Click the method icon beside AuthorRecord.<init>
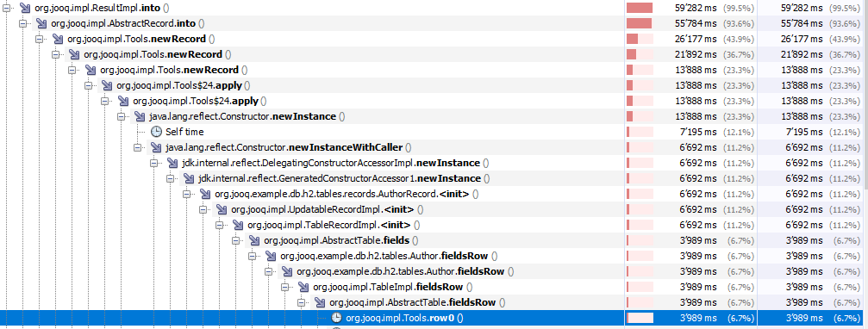 tap(205, 194)
